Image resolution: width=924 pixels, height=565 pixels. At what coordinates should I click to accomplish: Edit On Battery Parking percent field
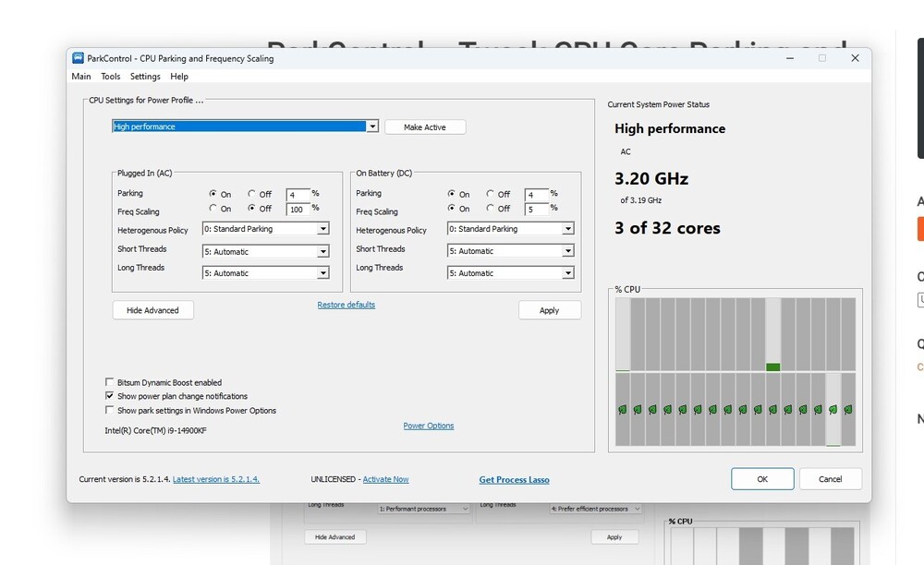tap(536, 195)
